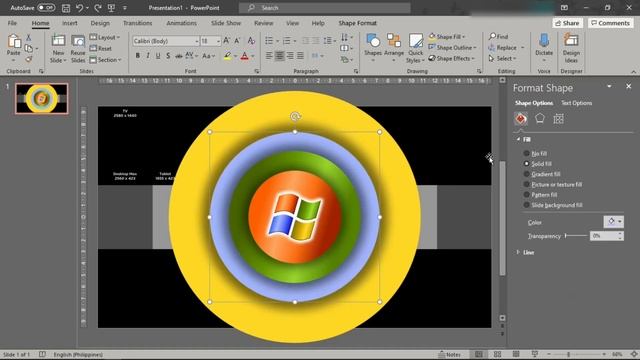The image size is (640, 360).
Task: Switch to the Insert tab
Action: (69, 23)
